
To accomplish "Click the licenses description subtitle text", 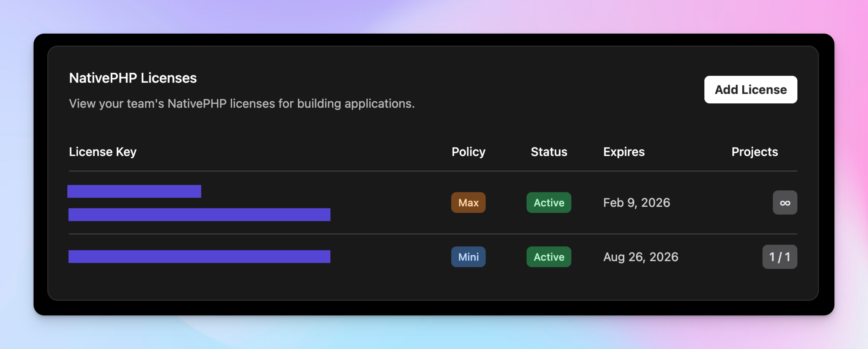I will 242,104.
